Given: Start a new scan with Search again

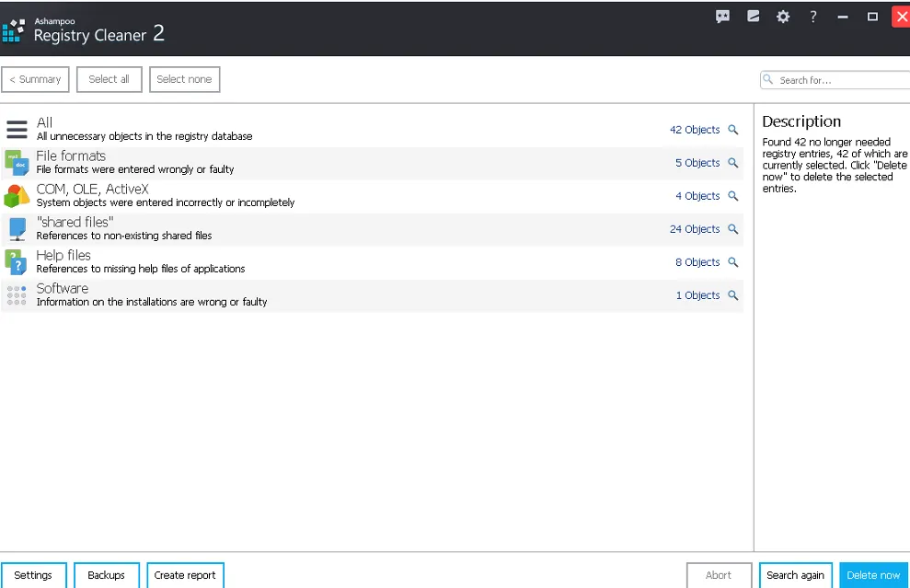Looking at the screenshot, I should 795,574.
